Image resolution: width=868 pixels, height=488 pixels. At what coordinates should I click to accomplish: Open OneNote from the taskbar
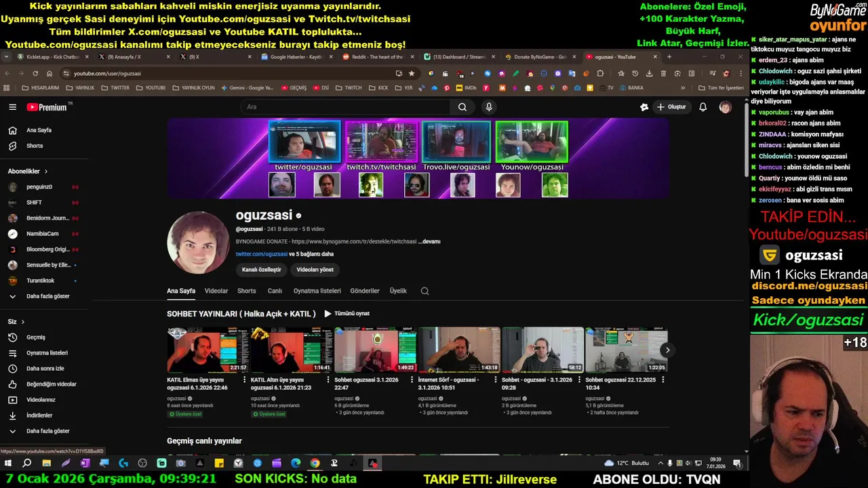coord(85,464)
